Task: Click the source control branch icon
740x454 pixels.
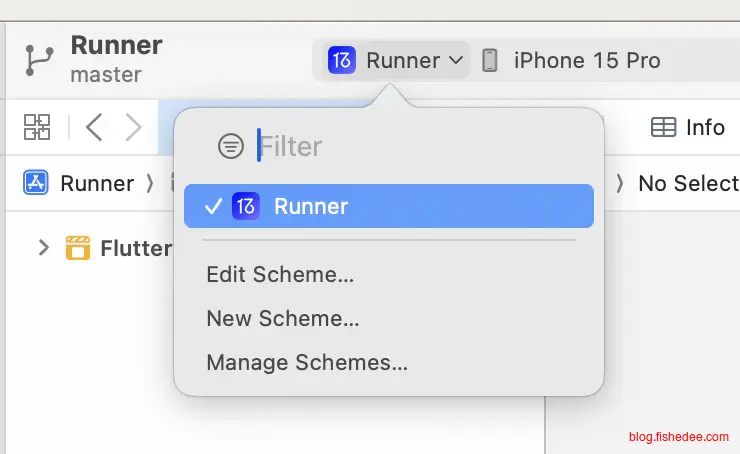Action: (x=39, y=60)
